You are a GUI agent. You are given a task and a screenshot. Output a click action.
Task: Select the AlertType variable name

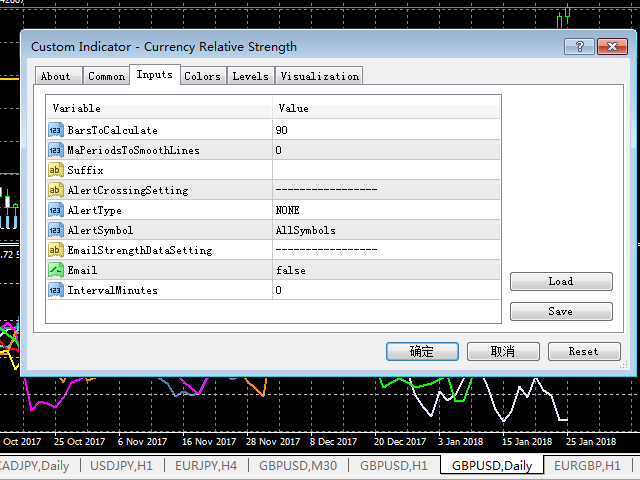coord(94,211)
